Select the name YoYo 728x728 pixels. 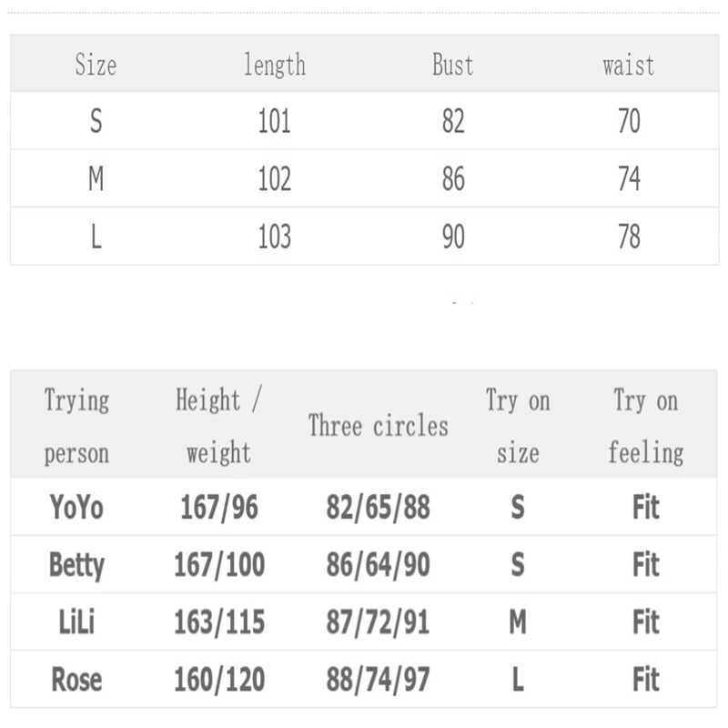(x=76, y=507)
